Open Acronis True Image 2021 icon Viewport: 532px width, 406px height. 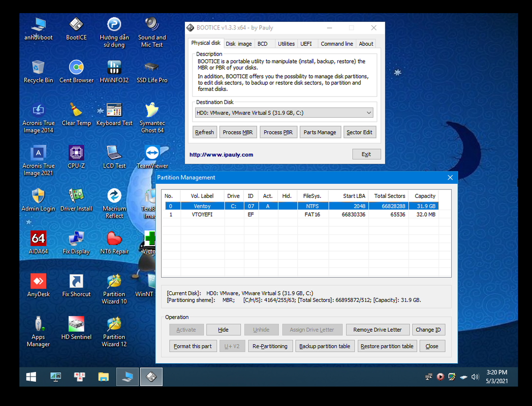pyautogui.click(x=38, y=161)
